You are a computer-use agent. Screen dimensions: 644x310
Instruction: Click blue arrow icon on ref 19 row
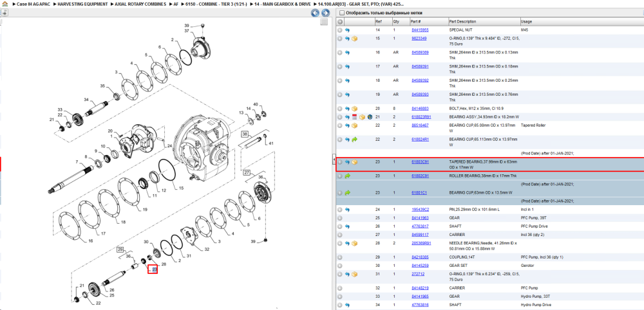click(347, 95)
